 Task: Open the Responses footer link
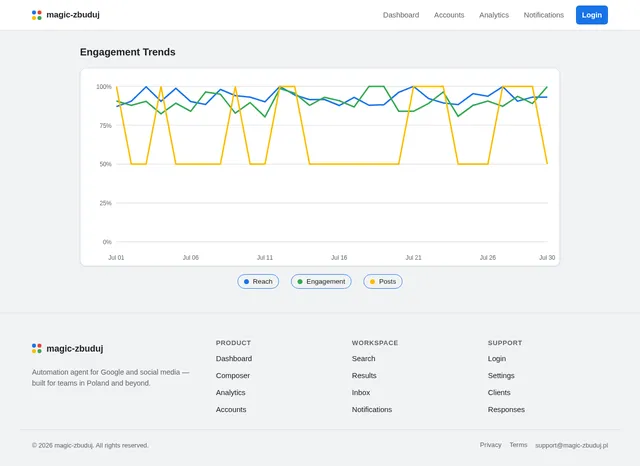[x=506, y=409]
